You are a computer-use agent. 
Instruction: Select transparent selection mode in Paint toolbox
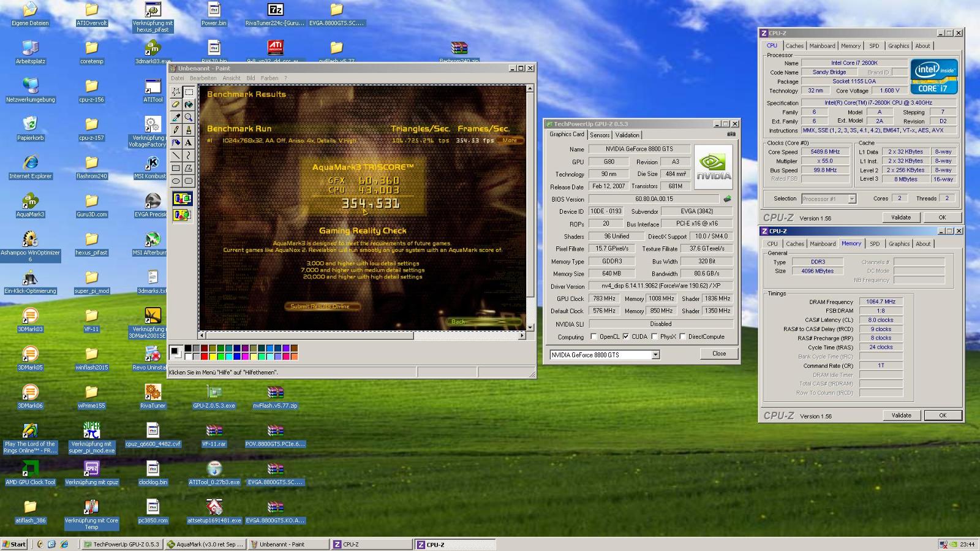(x=183, y=215)
